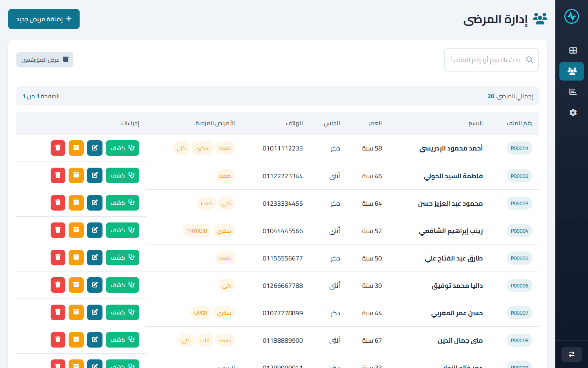Start كشف for محمود عبد العزيز حسن
Screen dimensions: 588x368
pyautogui.click(x=122, y=203)
